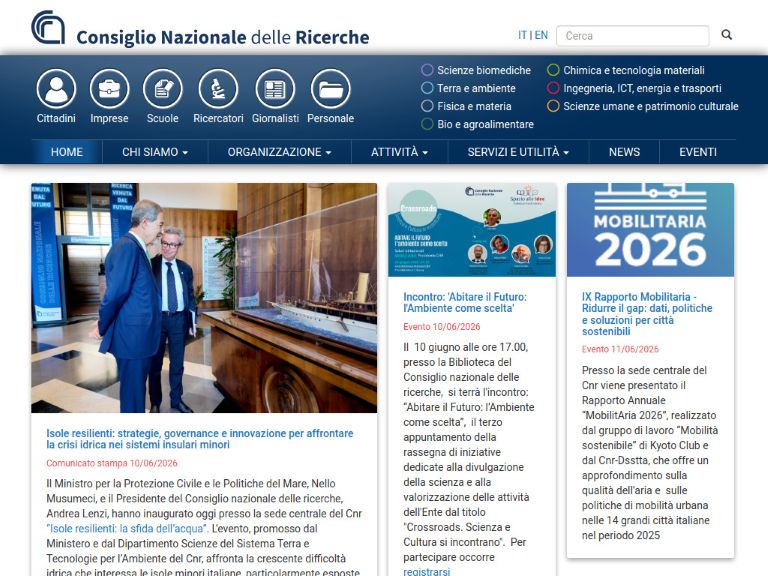Open the Imprese briefcase icon
Viewport: 768px width, 576px height.
[109, 89]
